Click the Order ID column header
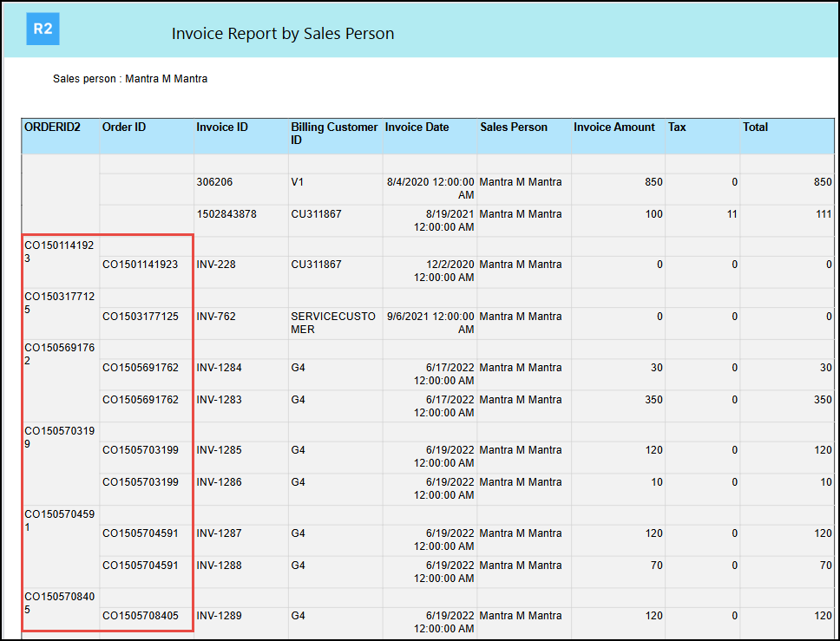Image resolution: width=840 pixels, height=641 pixels. tap(124, 128)
